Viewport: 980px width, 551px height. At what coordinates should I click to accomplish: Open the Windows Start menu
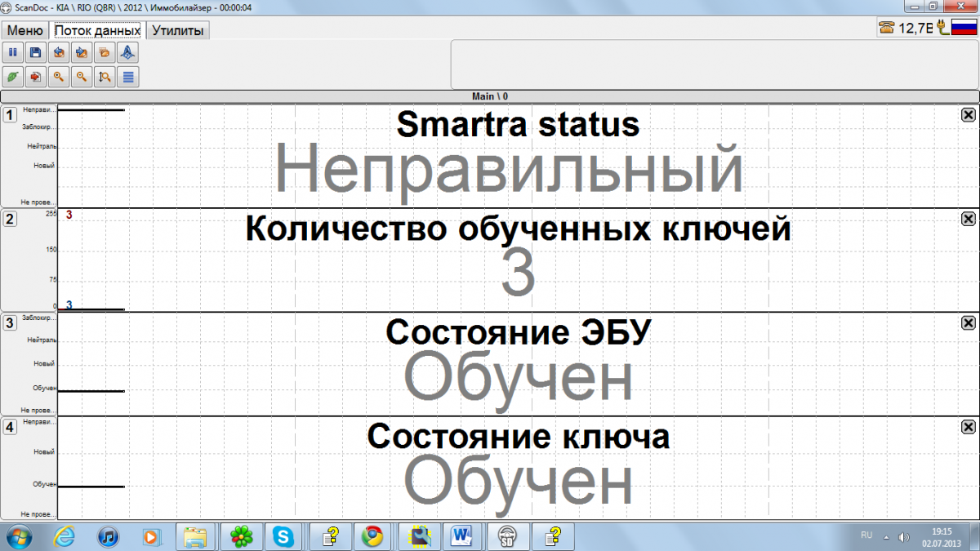click(x=18, y=536)
